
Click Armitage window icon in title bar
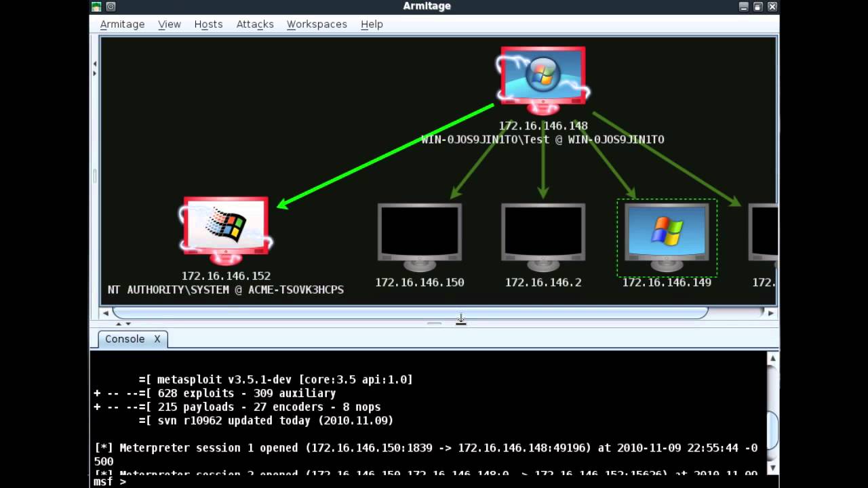pyautogui.click(x=96, y=7)
